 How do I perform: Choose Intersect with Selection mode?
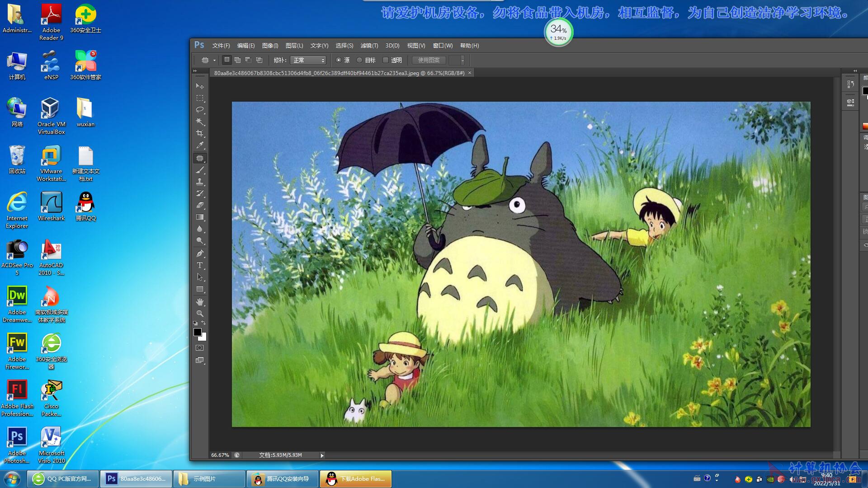(259, 60)
